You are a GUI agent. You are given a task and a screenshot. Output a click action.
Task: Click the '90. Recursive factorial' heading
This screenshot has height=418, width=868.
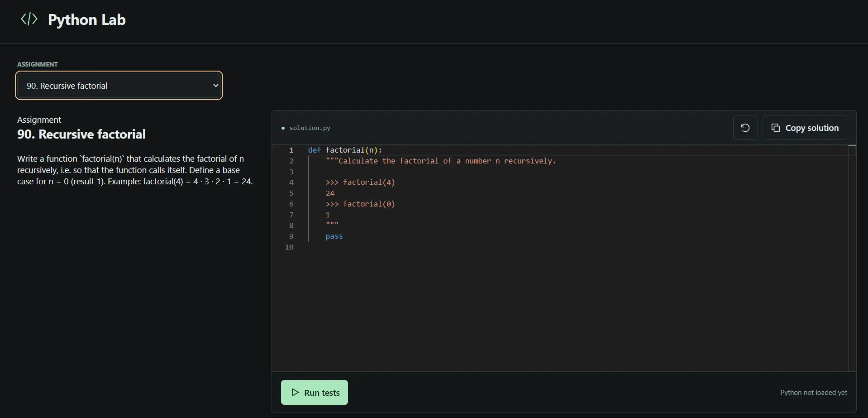pyautogui.click(x=81, y=134)
